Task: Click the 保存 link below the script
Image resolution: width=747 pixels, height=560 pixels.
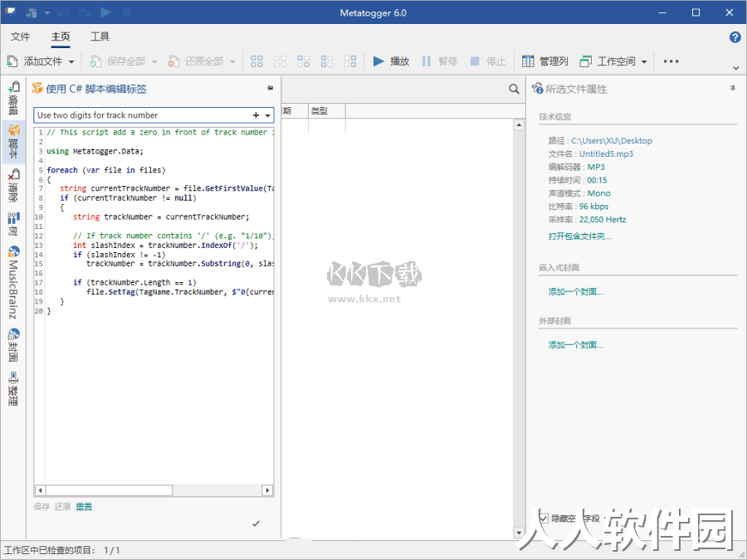Action: pos(41,507)
